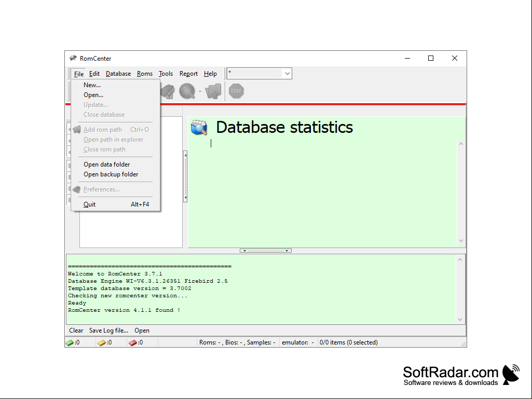Image resolution: width=532 pixels, height=399 pixels.
Task: Click the '0/0 items (0 selected)' status text
Action: coord(348,342)
